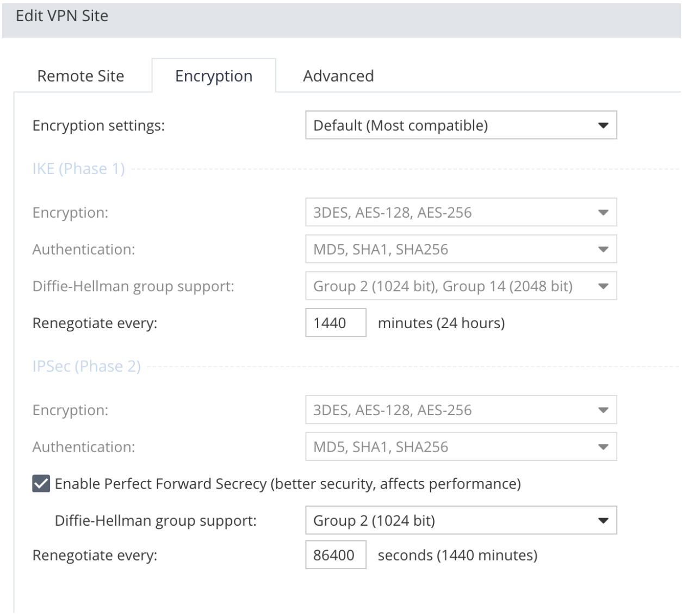Open the Advanced tab
The height and width of the screenshot is (616, 682).
point(338,76)
